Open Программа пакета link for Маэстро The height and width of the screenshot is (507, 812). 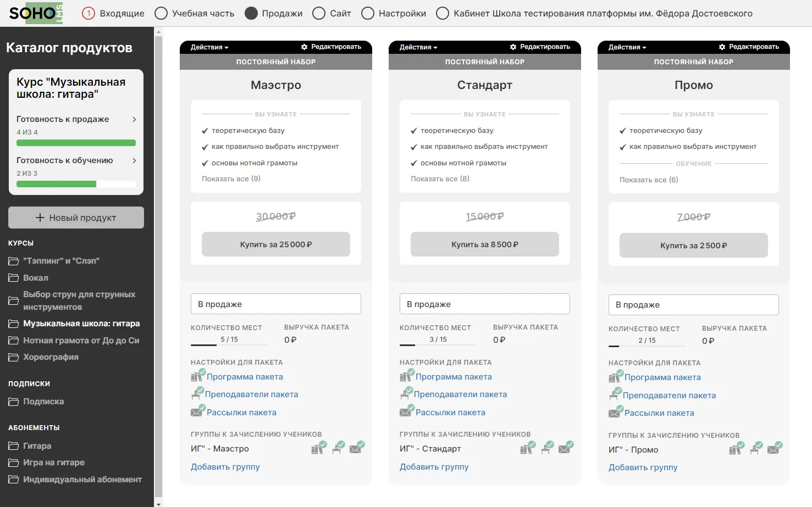tap(245, 377)
